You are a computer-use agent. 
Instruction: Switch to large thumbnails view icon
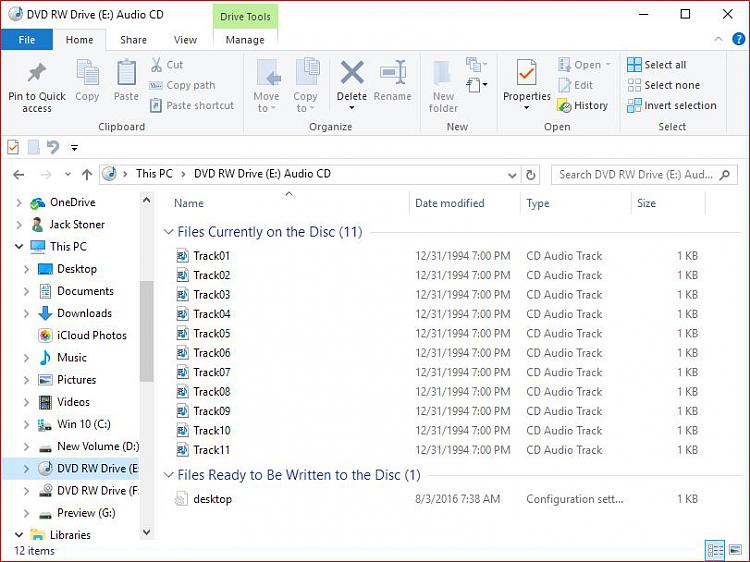point(736,550)
